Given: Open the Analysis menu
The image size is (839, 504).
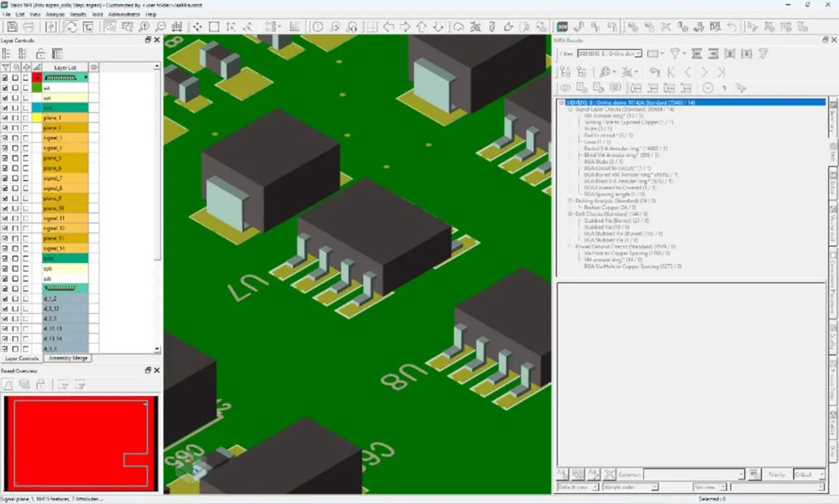Looking at the screenshot, I should 55,14.
